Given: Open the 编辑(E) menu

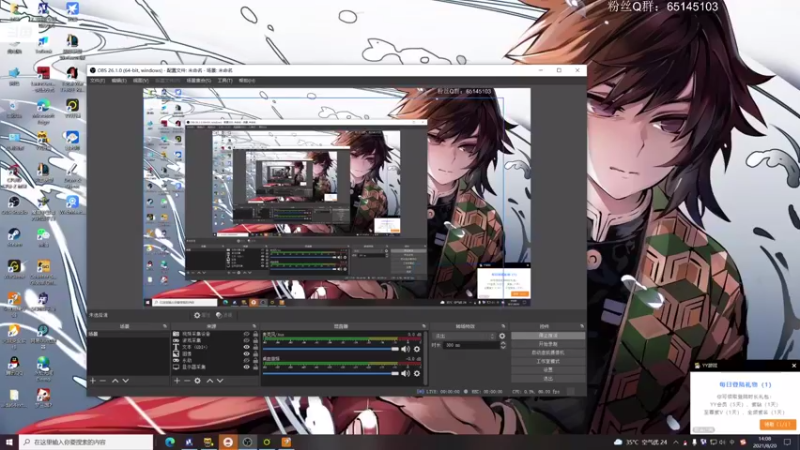Looking at the screenshot, I should tap(119, 81).
